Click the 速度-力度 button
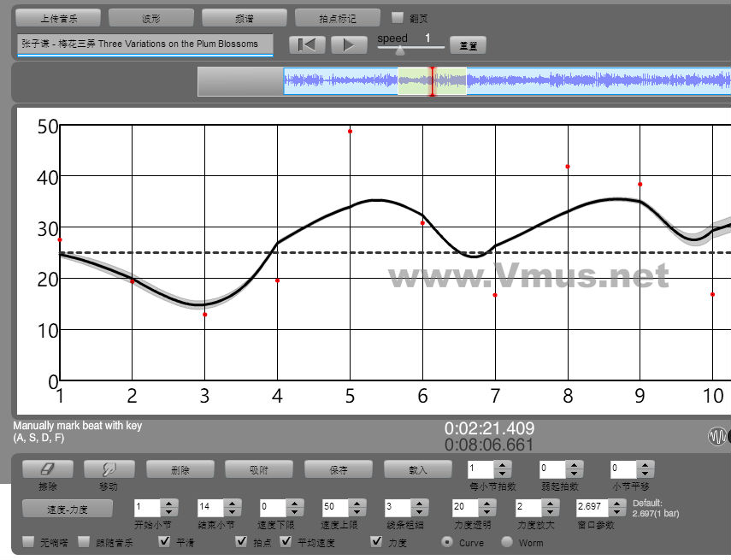 point(68,508)
